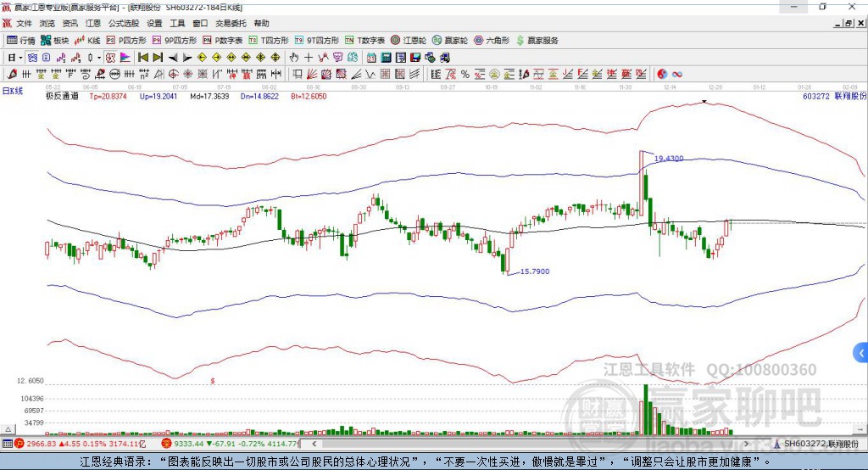The width and height of the screenshot is (868, 470).
Task: Open the 浏览 menu
Action: coord(47,23)
